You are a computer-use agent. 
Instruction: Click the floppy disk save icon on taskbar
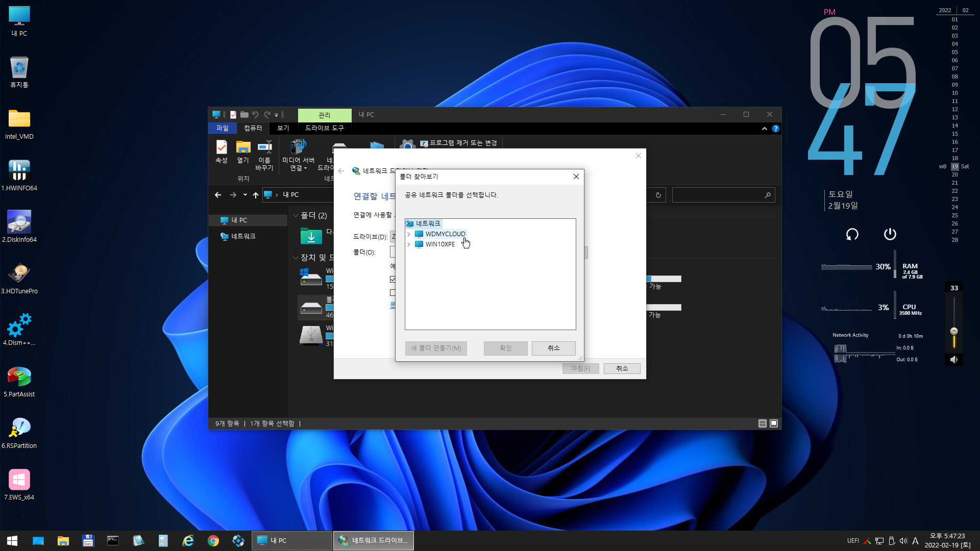[x=88, y=541]
